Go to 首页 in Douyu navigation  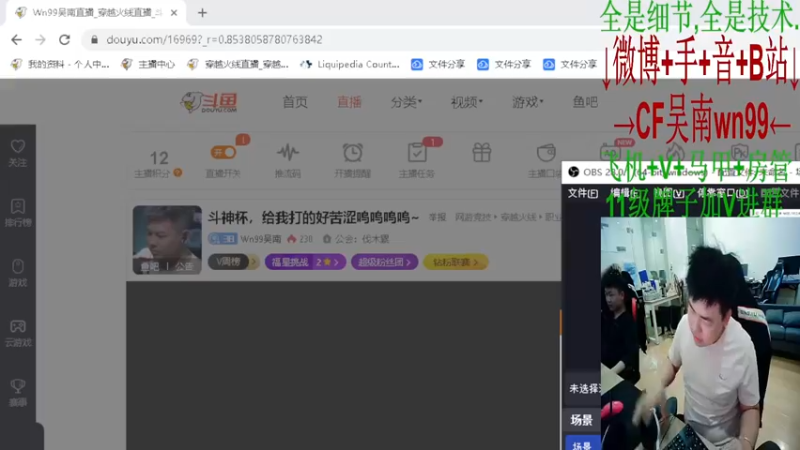point(295,102)
